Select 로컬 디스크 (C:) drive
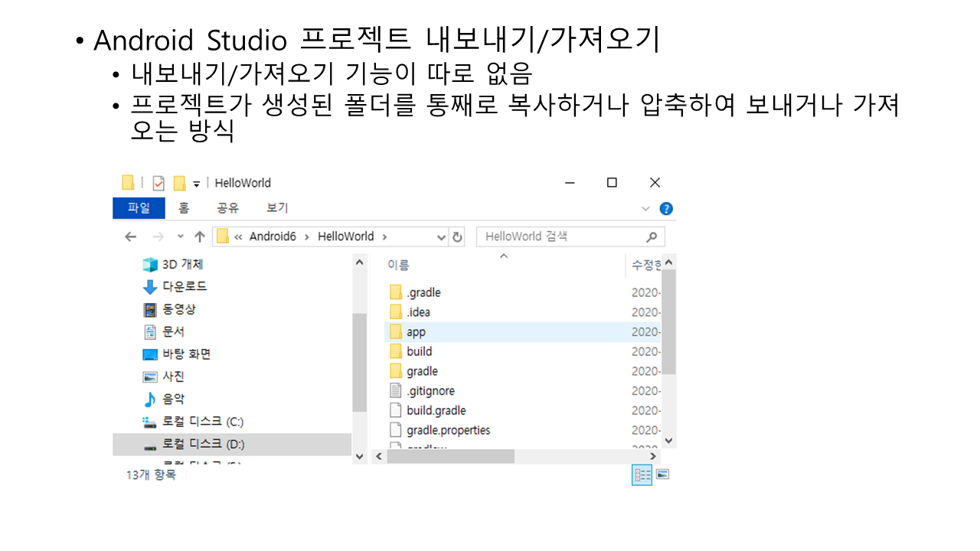980x551 pixels. point(202,422)
